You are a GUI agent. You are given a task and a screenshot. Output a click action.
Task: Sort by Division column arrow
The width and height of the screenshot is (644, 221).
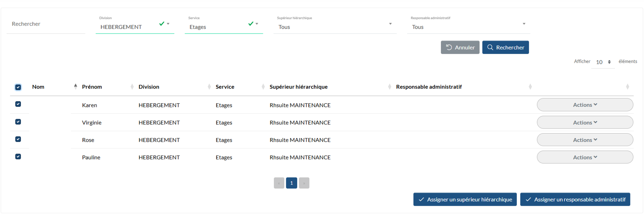click(209, 87)
